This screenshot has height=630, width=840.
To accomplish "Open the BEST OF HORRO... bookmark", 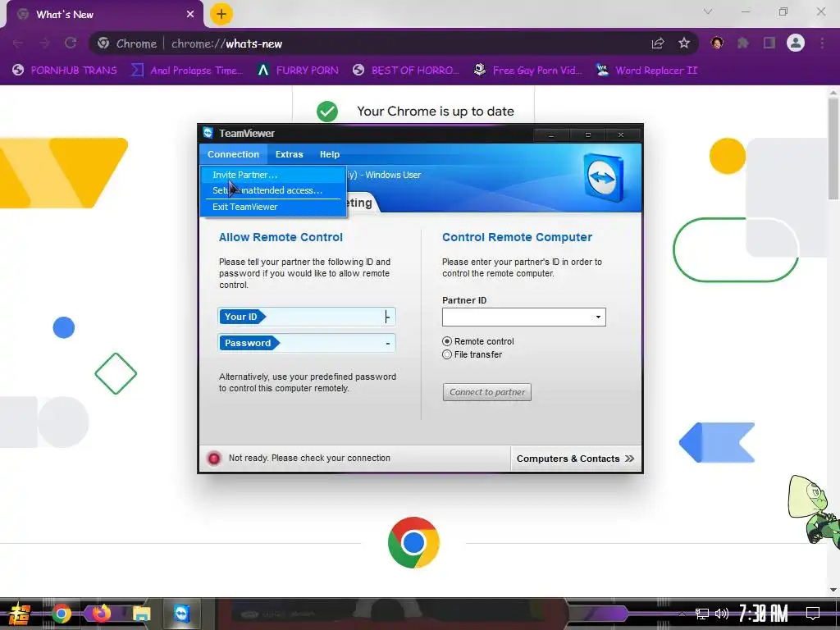I will tap(406, 71).
